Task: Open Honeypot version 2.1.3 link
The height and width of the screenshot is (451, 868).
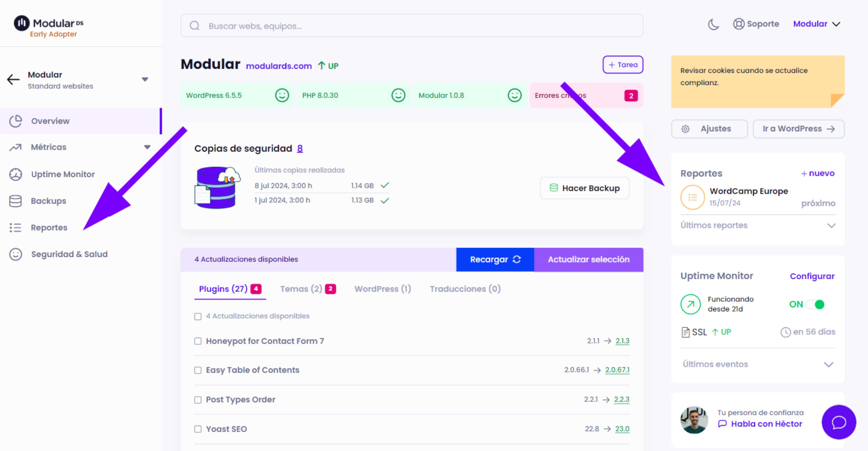Action: 622,341
